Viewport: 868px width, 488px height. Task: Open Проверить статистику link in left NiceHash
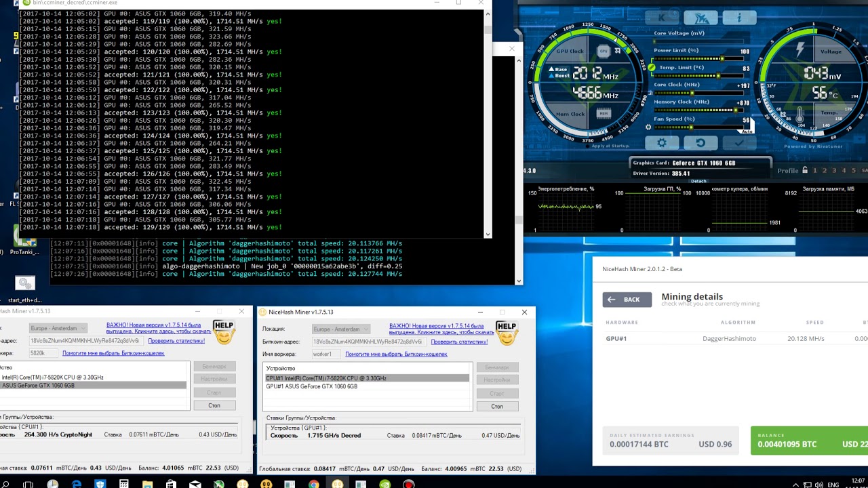point(176,341)
